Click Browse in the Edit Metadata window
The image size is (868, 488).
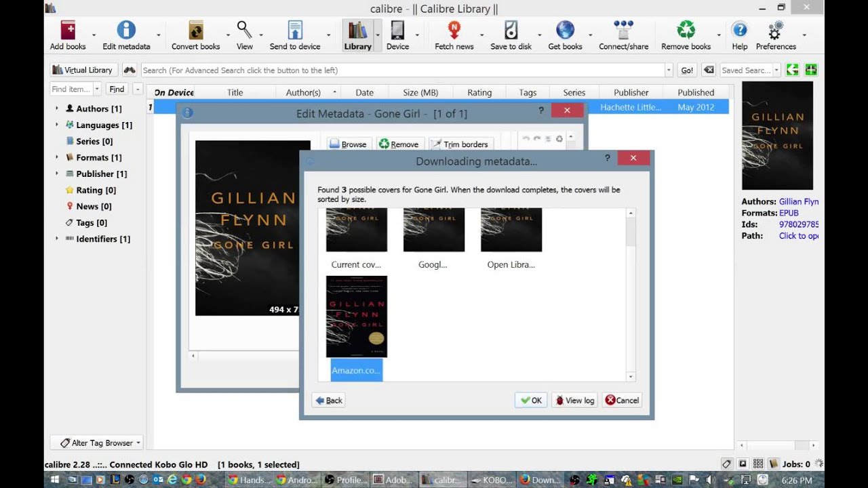coord(348,144)
